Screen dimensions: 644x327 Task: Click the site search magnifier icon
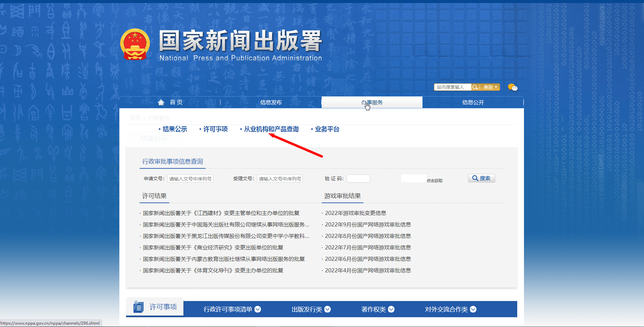[x=475, y=87]
